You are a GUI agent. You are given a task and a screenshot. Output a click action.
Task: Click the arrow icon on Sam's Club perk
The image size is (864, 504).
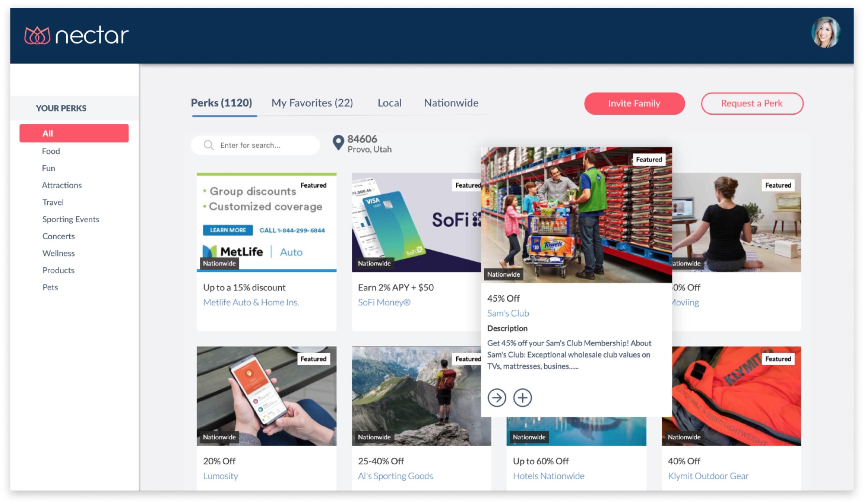(x=497, y=397)
